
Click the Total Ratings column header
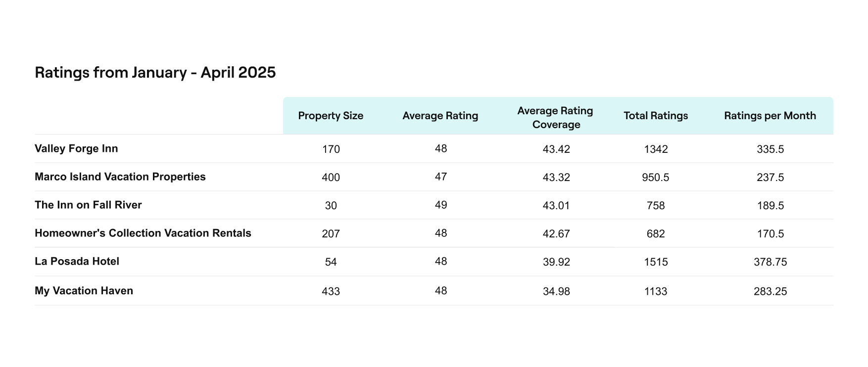(x=656, y=116)
